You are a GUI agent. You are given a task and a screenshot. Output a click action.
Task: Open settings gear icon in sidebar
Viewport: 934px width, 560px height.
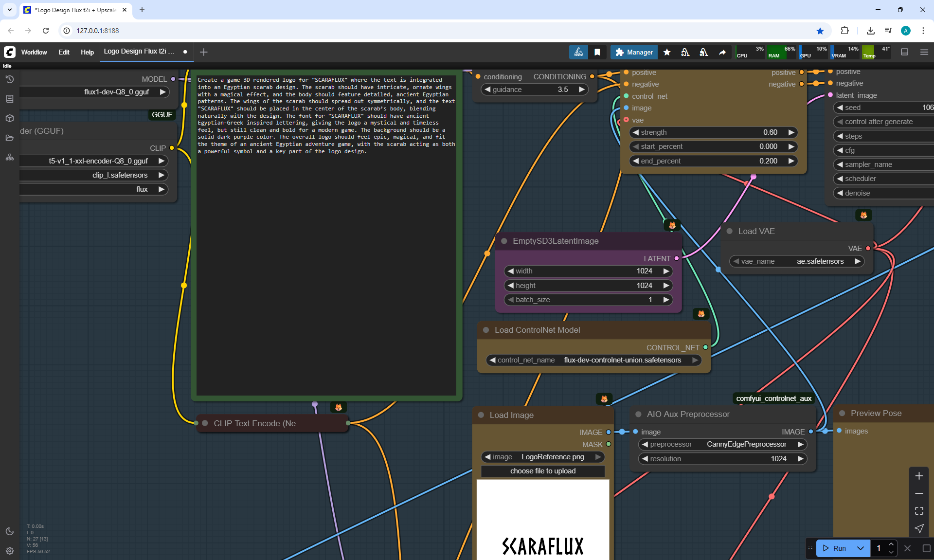[x=10, y=551]
